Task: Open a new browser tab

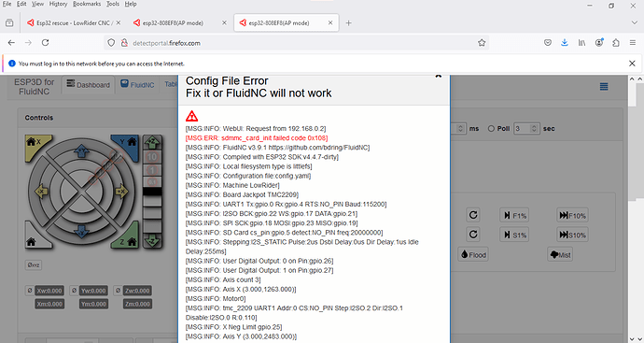Action: (x=348, y=23)
